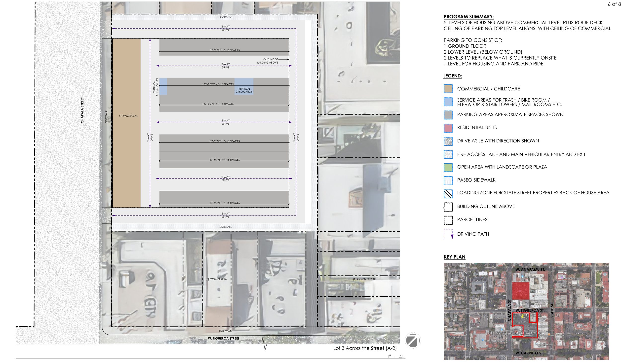Click the north arrow compass symbol
The image size is (621, 364).
click(413, 341)
